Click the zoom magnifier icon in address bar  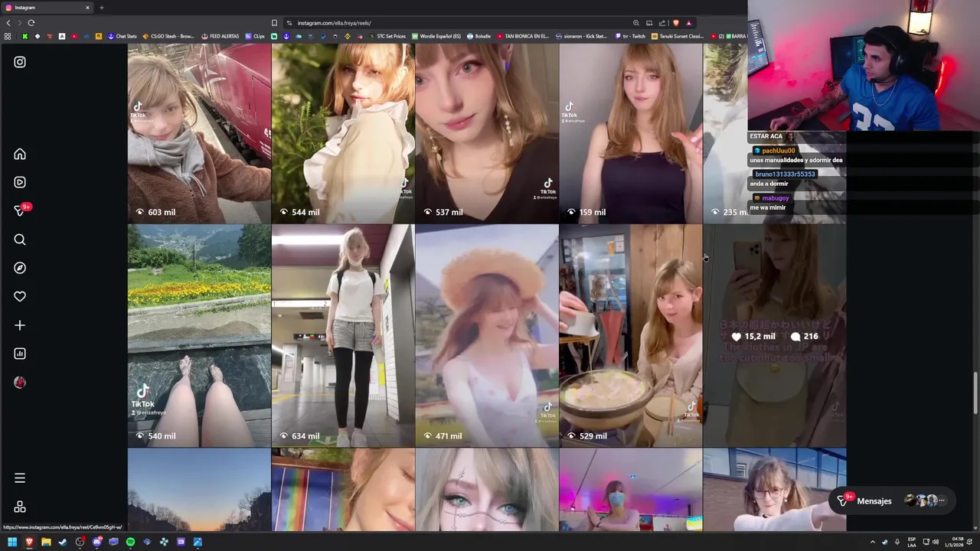[x=635, y=23]
